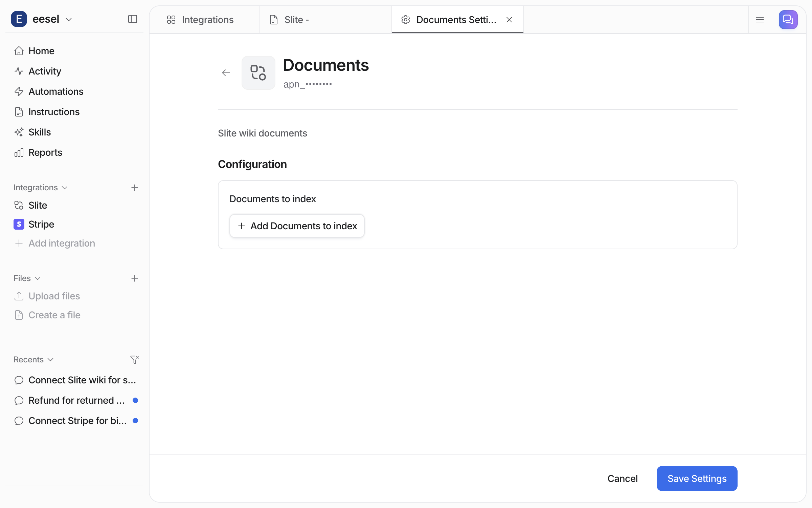Click Upload files
Screen dimensions: 812x508
[47, 296]
